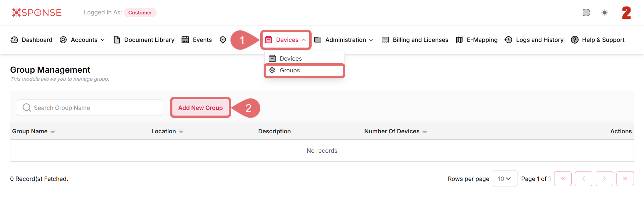Go to the next page arrow
Image resolution: width=644 pixels, height=208 pixels.
604,179
